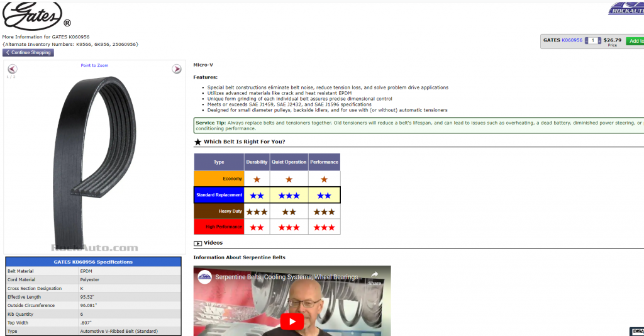Click Standard Replacement durability stars

(x=257, y=196)
